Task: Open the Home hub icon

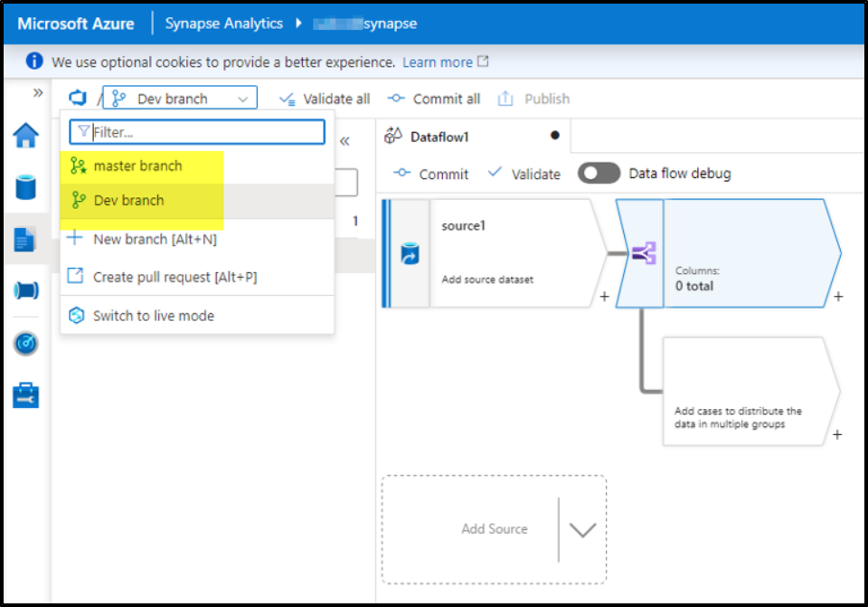Action: (25, 135)
